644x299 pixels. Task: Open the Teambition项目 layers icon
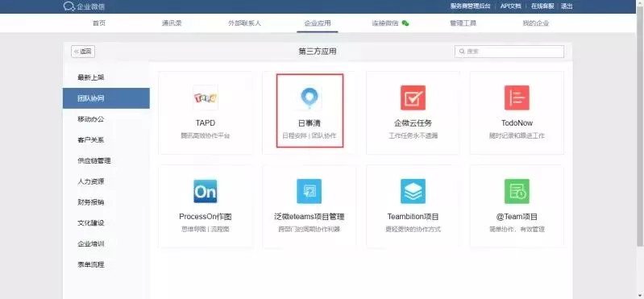pyautogui.click(x=413, y=191)
